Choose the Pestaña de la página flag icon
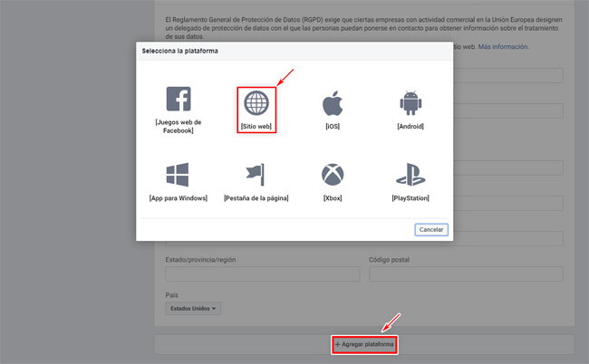This screenshot has height=364, width=589. [x=256, y=175]
